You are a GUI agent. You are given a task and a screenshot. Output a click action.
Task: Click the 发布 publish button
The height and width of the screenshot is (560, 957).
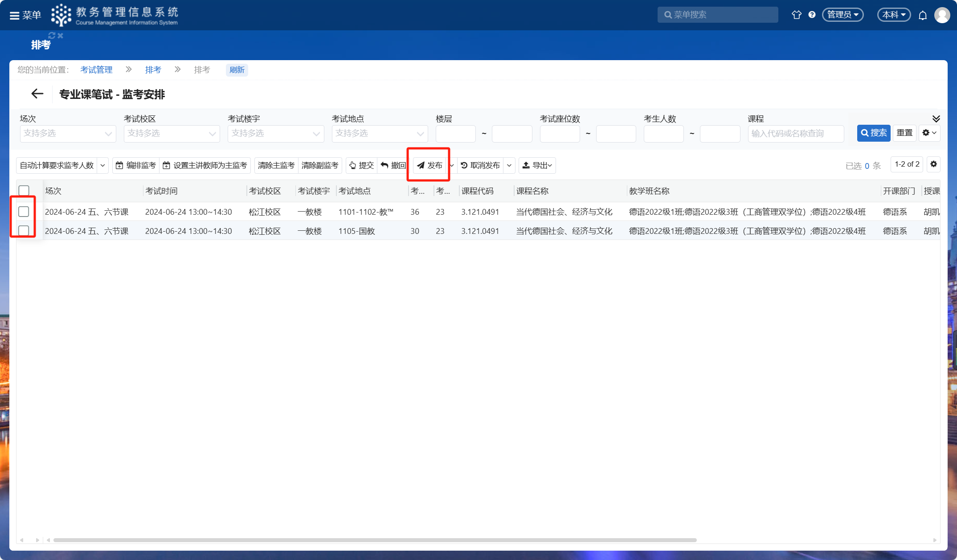(429, 165)
